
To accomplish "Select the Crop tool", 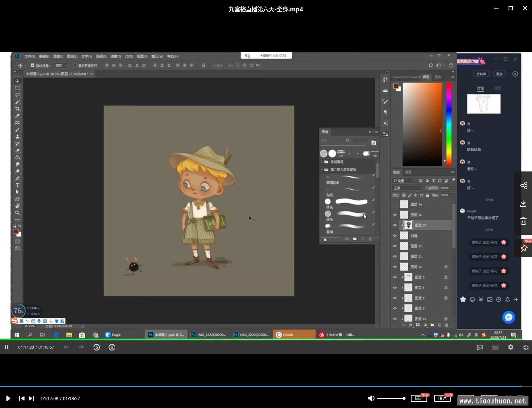I will (17, 109).
